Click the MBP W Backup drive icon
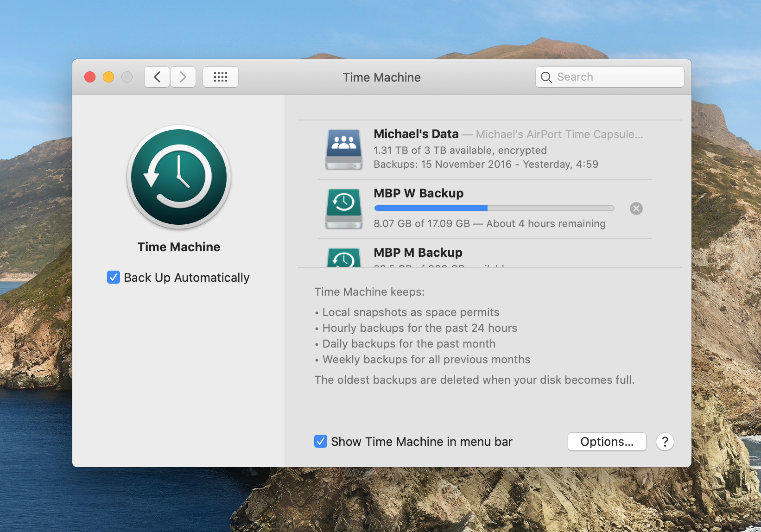761x532 pixels. (343, 208)
